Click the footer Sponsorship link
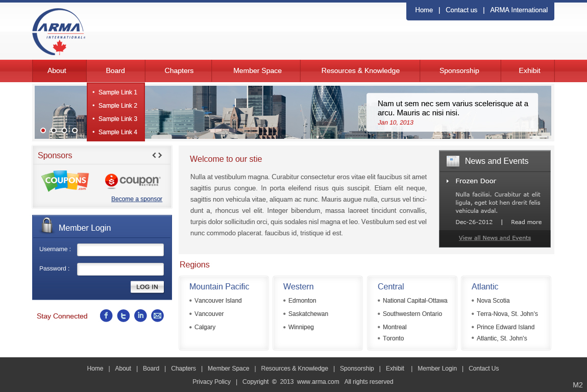The height and width of the screenshot is (392, 587). 357,369
